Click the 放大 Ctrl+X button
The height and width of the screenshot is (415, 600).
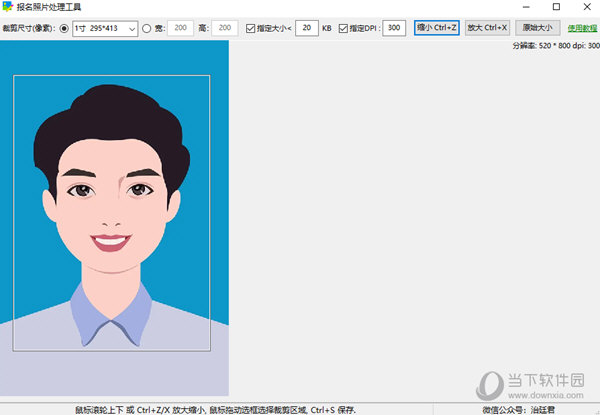click(x=487, y=28)
